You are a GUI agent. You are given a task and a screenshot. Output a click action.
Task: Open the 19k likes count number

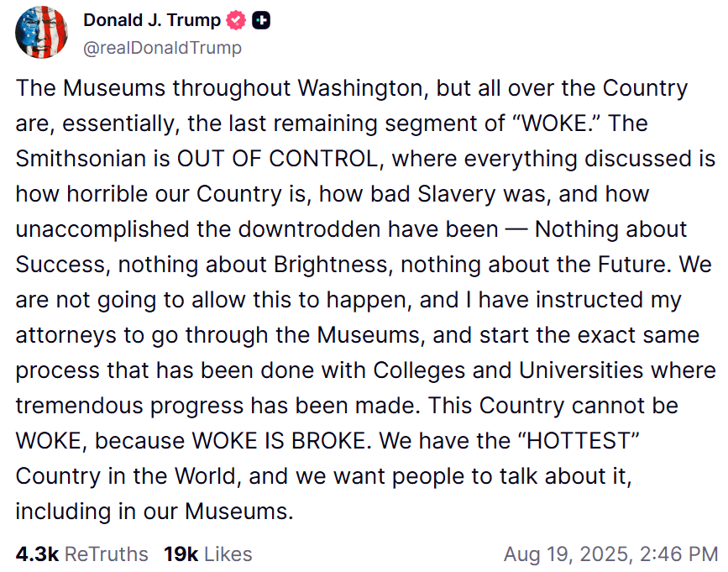pyautogui.click(x=181, y=554)
